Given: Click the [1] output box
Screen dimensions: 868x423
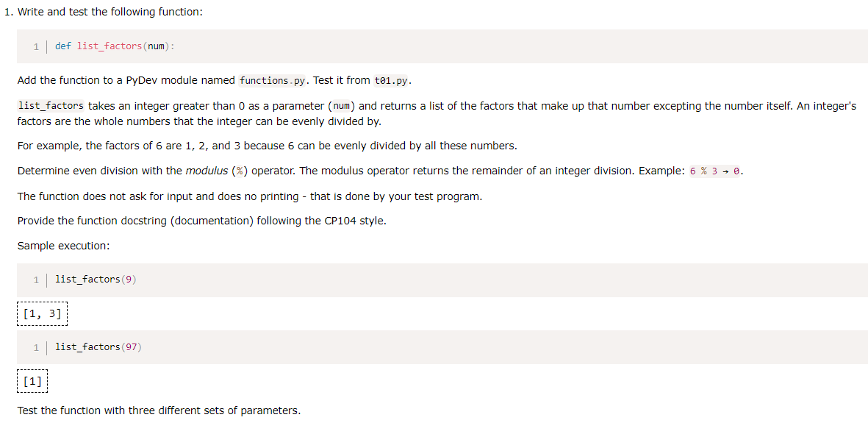Looking at the screenshot, I should 32,381.
